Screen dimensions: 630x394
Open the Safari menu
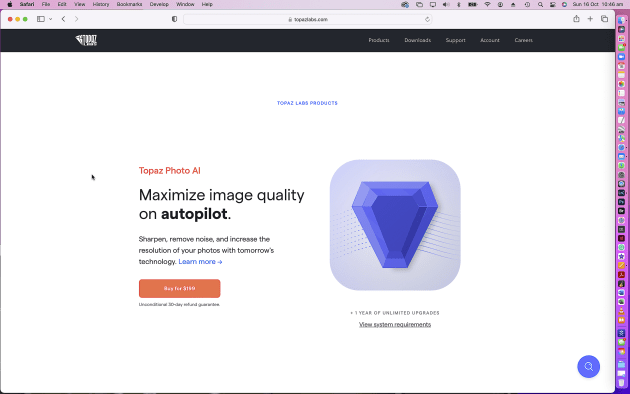27,4
